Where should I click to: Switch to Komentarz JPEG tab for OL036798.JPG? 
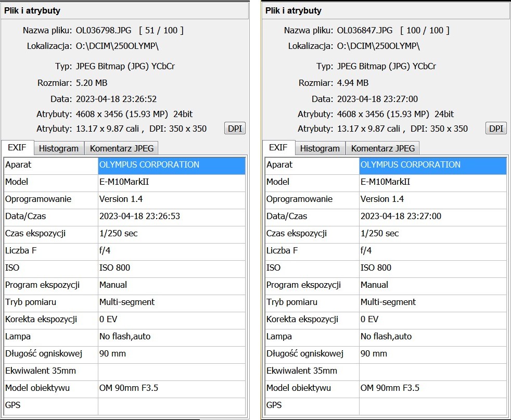pos(122,148)
